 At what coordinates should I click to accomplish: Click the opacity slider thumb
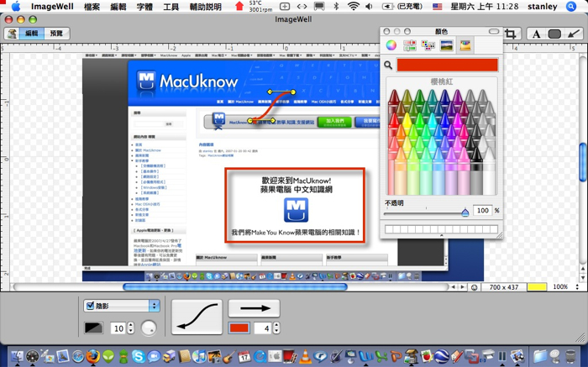465,212
